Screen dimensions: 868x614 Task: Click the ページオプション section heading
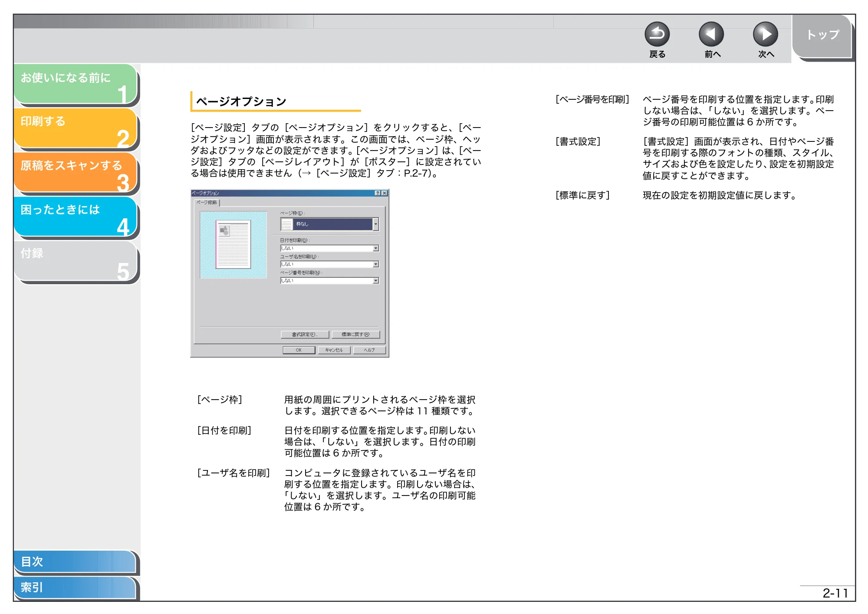pyautogui.click(x=241, y=102)
